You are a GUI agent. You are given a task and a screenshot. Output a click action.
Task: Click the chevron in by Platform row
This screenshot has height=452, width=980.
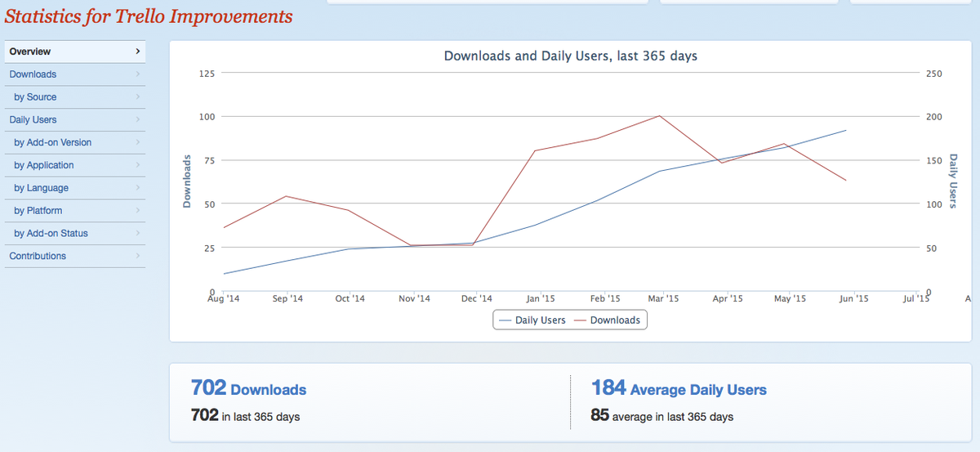coord(138,211)
